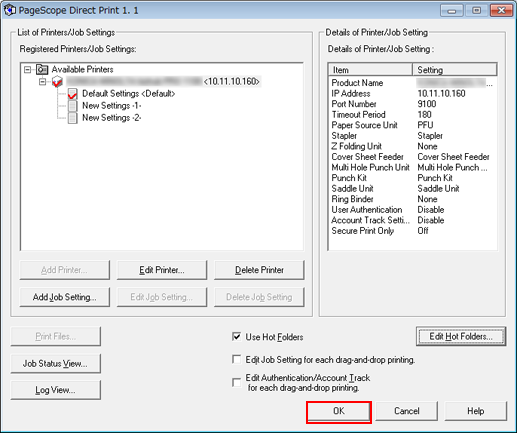
Task: Select New Settings -1- entry
Action: (x=112, y=106)
